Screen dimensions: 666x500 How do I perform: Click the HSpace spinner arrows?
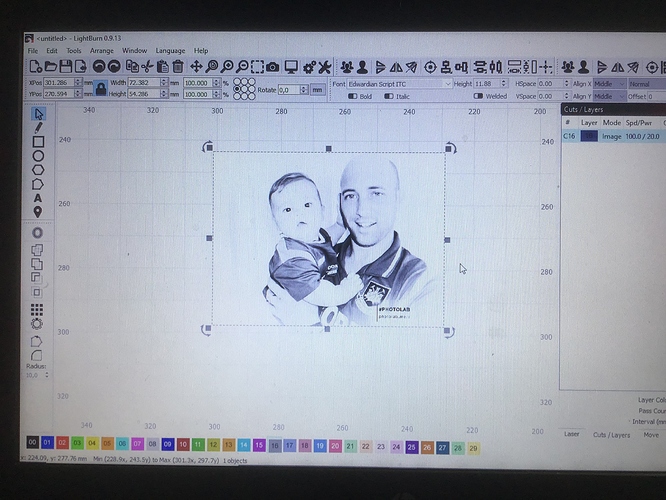click(566, 84)
